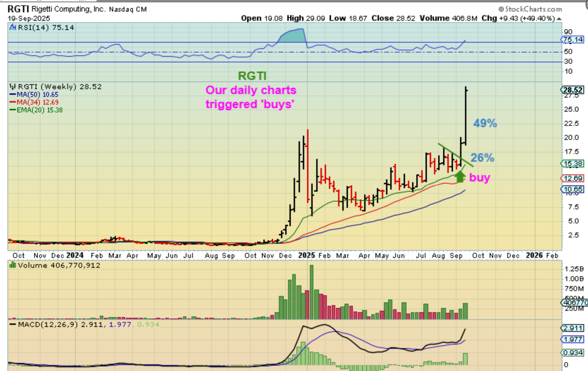Viewport: 588px width, 371px height.
Task: Click the RGTI (Weekly) 28.52 legend label
Action: pyautogui.click(x=60, y=86)
